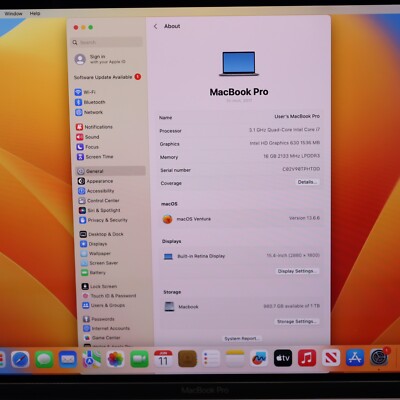The height and width of the screenshot is (400, 400).
Task: Open Desktop & Dock settings
Action: coord(102,234)
